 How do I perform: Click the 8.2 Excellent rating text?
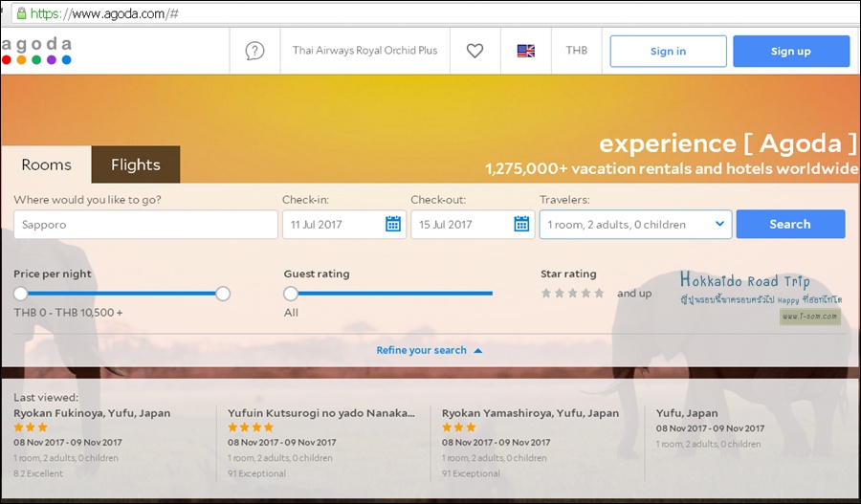coord(38,473)
